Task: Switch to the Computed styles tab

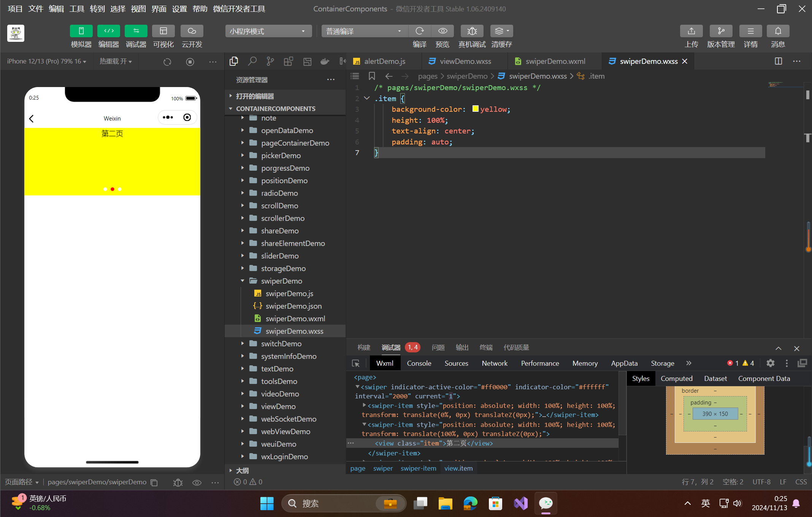Action: coord(676,378)
